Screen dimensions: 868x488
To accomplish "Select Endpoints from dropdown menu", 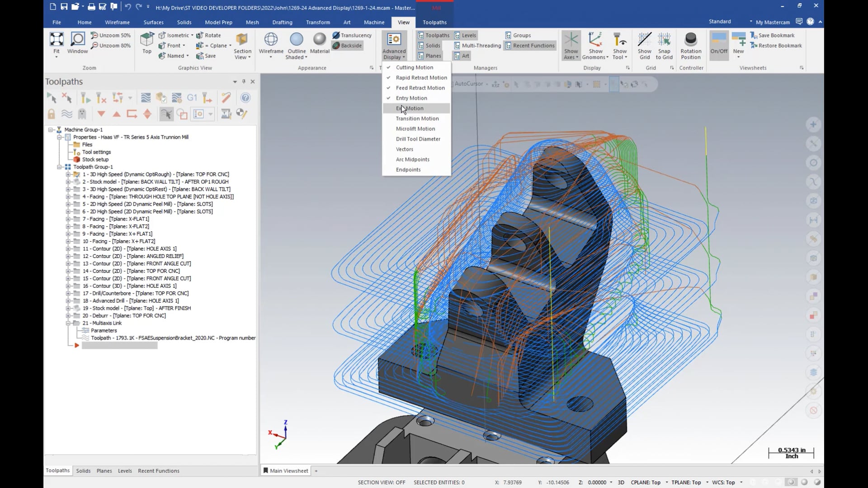I will [x=408, y=169].
